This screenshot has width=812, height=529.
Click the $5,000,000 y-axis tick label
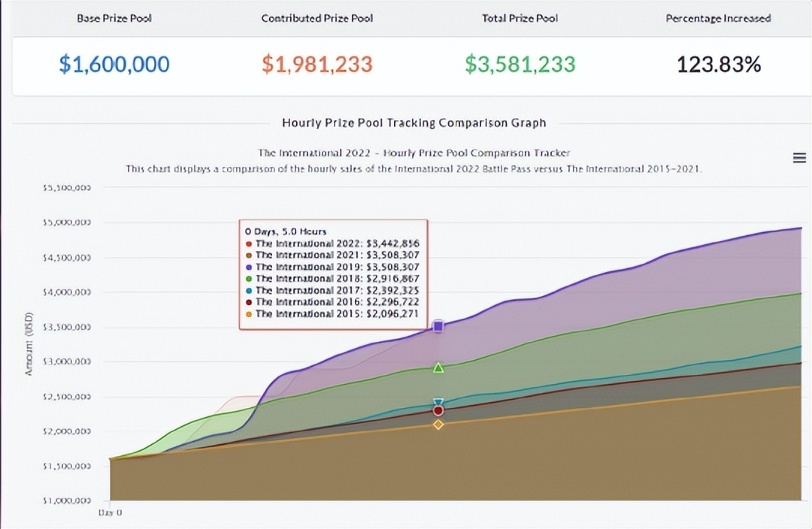(x=67, y=222)
